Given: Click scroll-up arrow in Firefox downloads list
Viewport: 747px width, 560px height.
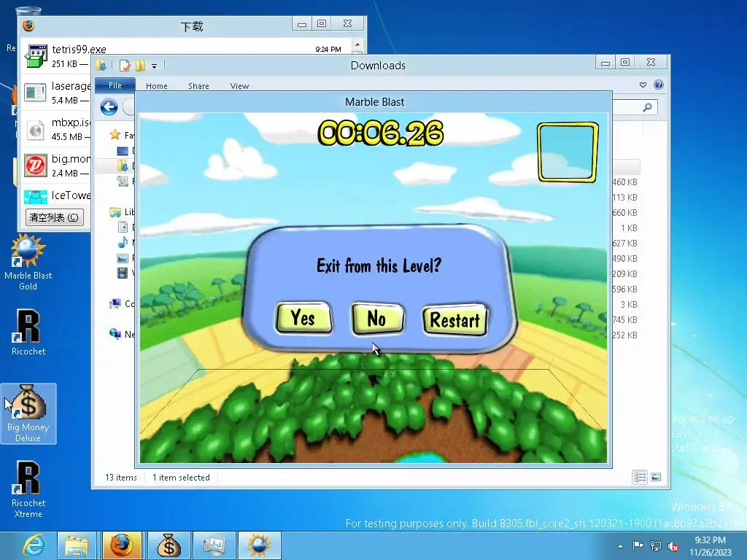Looking at the screenshot, I should click(357, 44).
